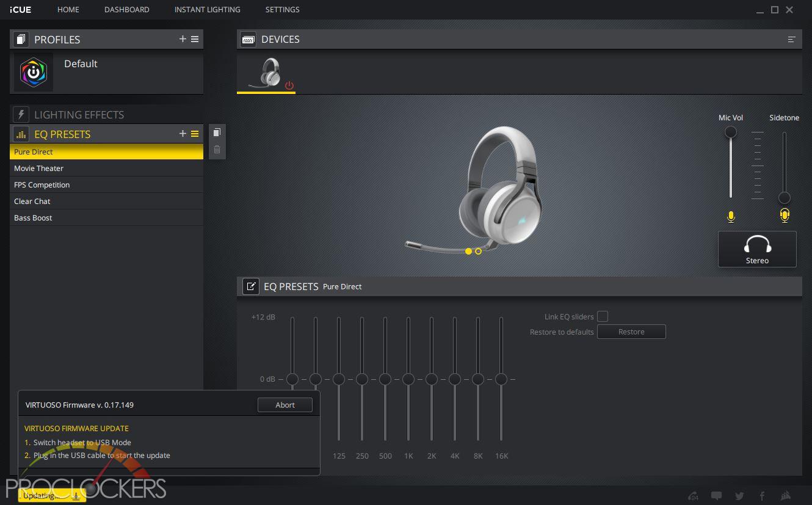Image resolution: width=812 pixels, height=505 pixels.
Task: Open the Facebook icon in footer
Action: click(762, 496)
